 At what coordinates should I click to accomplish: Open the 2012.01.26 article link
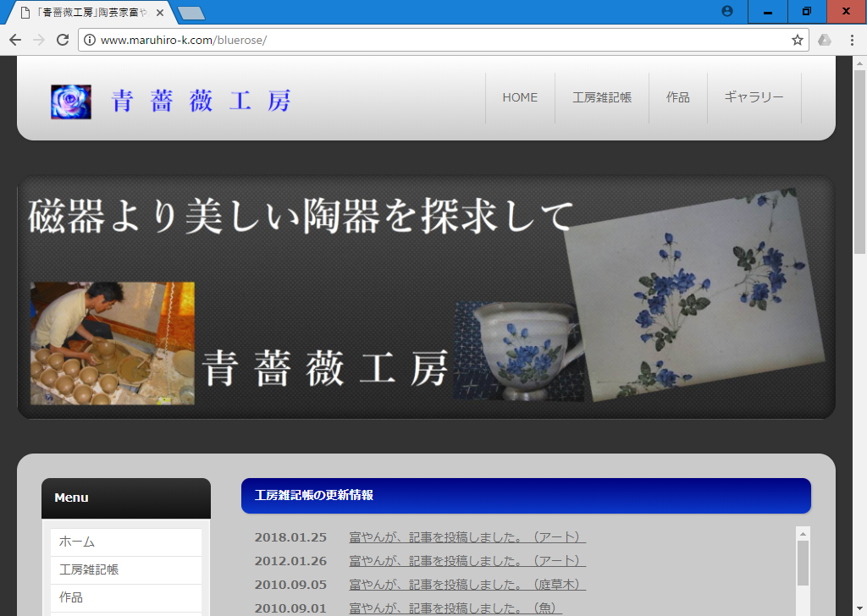(467, 561)
